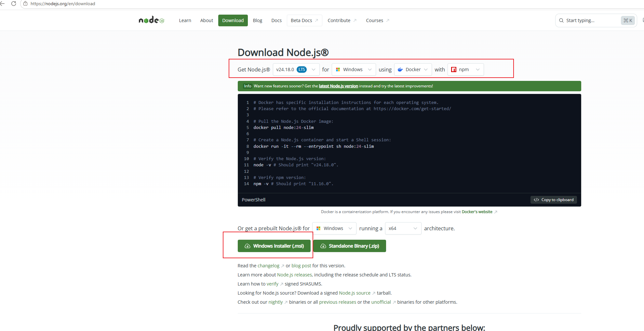The width and height of the screenshot is (644, 331).
Task: Click the Docker whale icon
Action: pos(400,70)
